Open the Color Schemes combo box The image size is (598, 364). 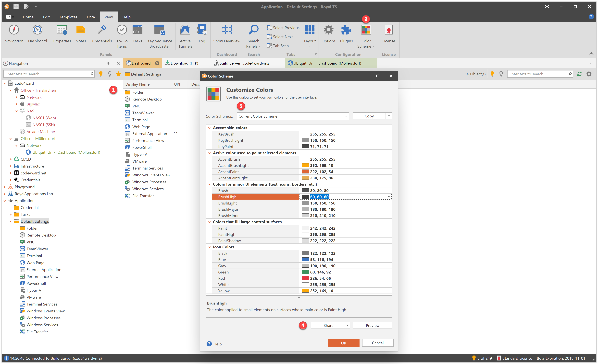coord(292,116)
